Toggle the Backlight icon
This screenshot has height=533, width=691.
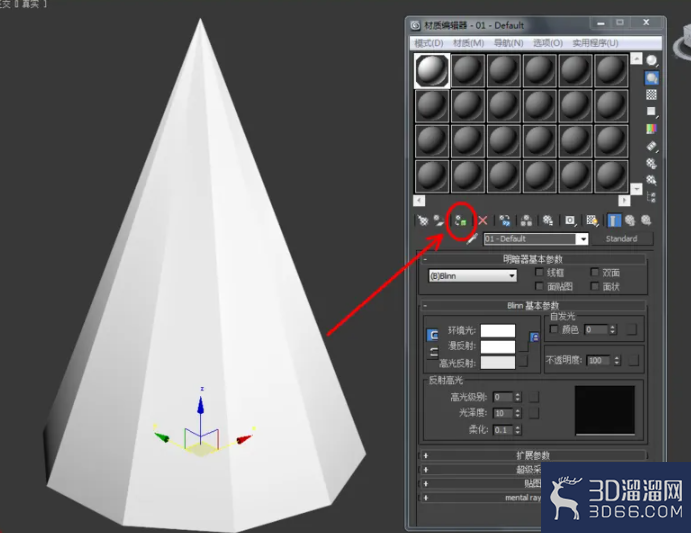[x=652, y=78]
